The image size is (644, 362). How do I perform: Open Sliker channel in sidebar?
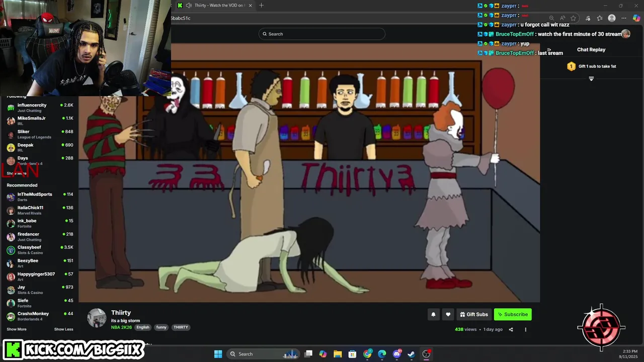39,134
